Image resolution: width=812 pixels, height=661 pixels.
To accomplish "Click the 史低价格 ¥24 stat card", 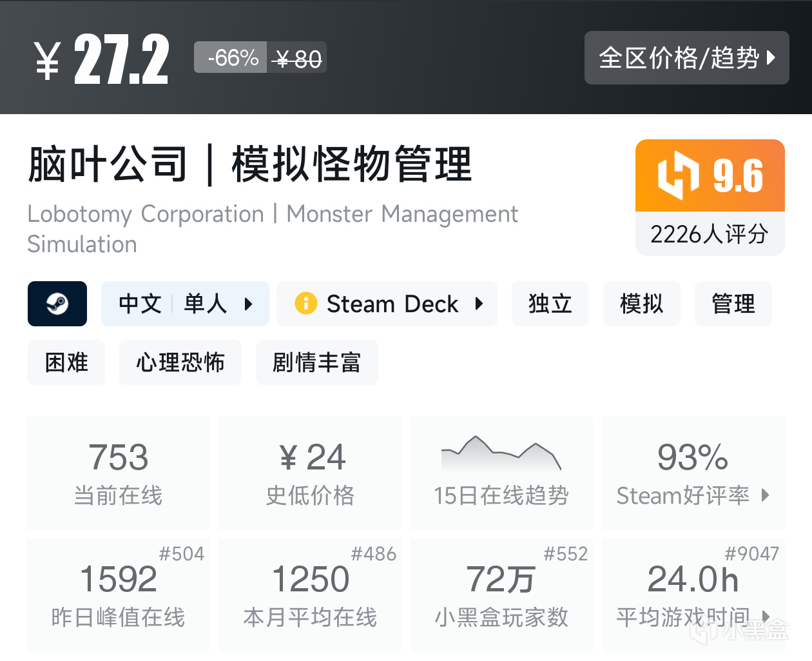I will coord(310,473).
